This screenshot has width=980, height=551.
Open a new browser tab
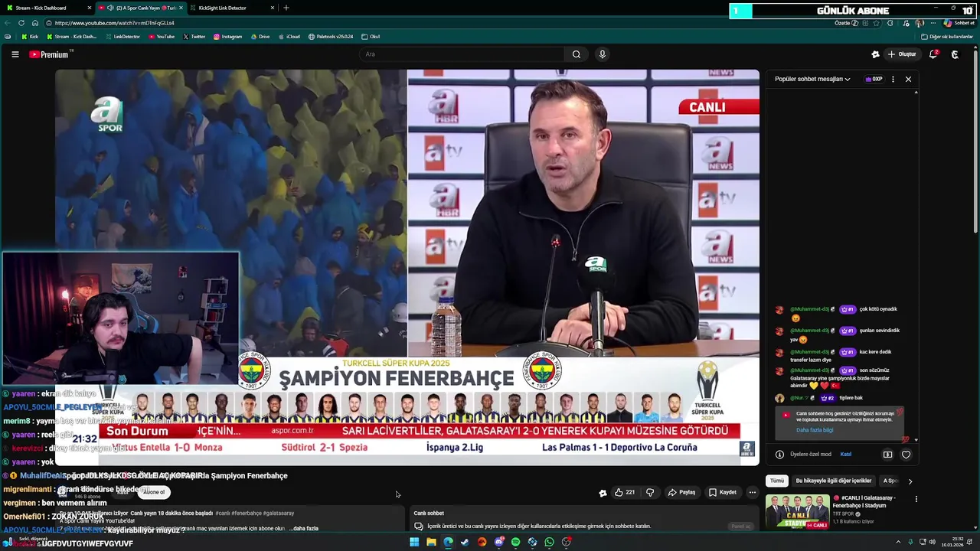pos(286,8)
